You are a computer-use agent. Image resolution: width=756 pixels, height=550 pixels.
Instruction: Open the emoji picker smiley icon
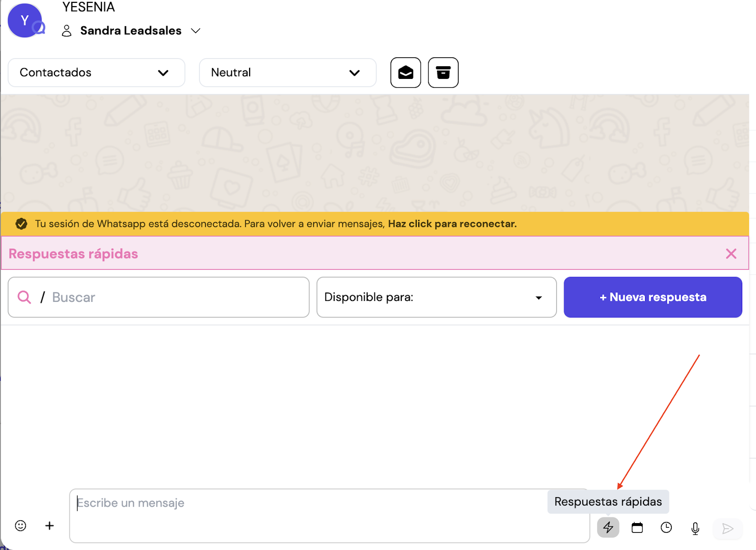click(x=20, y=525)
